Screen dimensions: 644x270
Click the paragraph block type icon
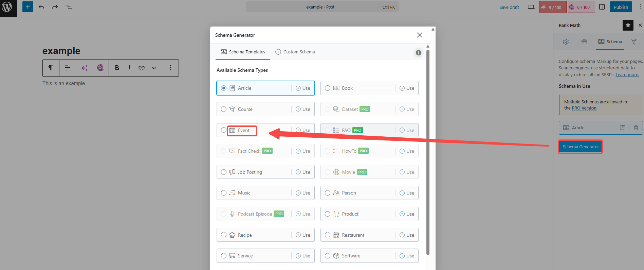tap(51, 68)
